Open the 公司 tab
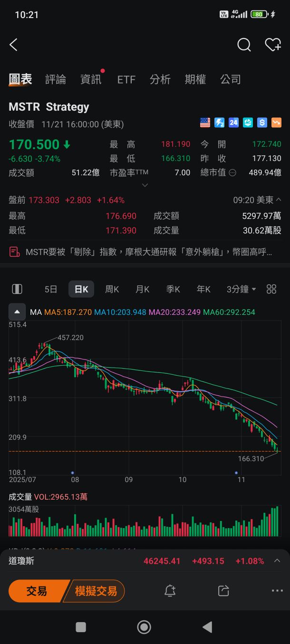This screenshot has height=644, width=290. coord(231,79)
